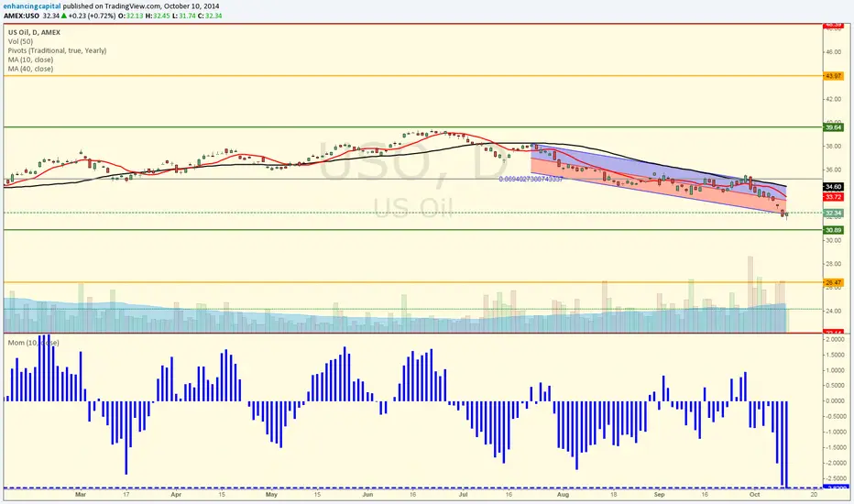Click the May date axis label

pyautogui.click(x=271, y=495)
